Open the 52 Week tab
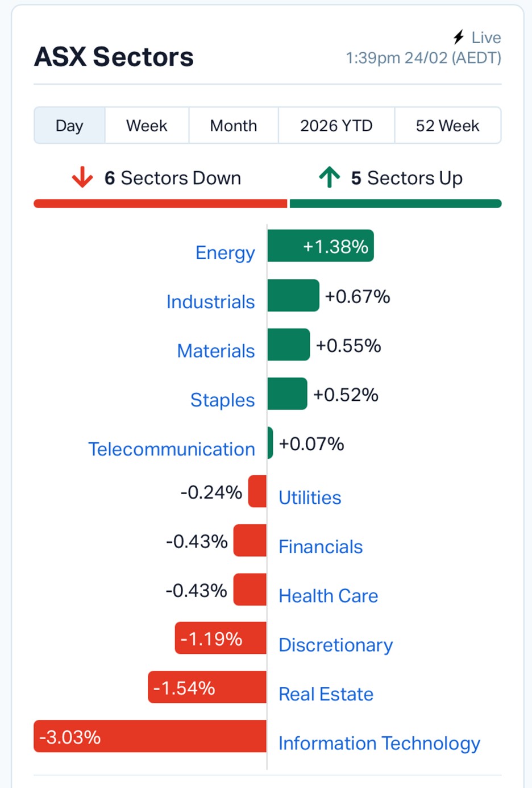 point(448,125)
